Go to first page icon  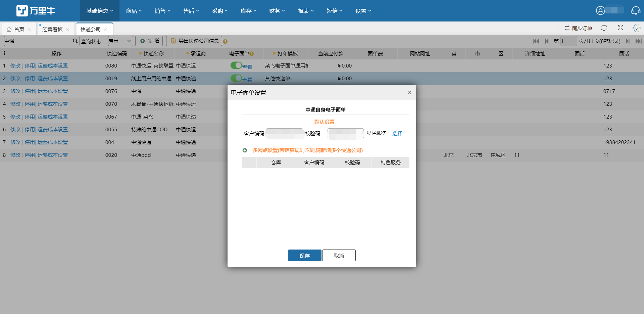pyautogui.click(x=536, y=41)
